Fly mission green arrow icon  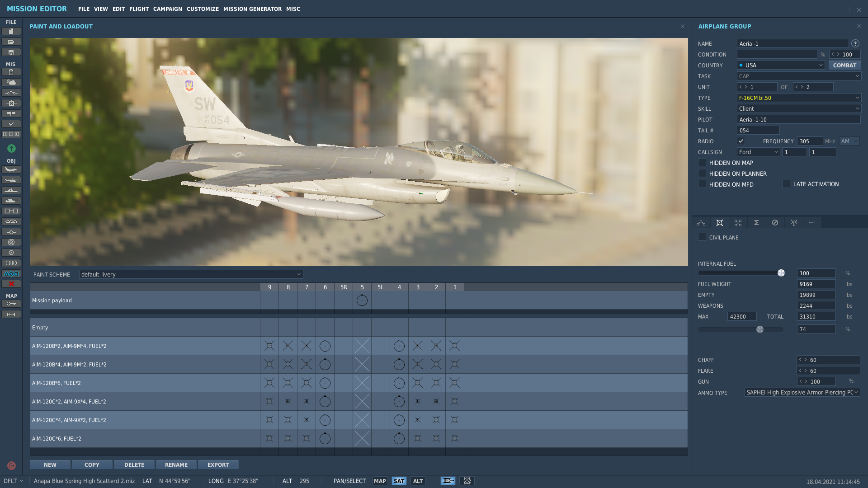(11, 148)
